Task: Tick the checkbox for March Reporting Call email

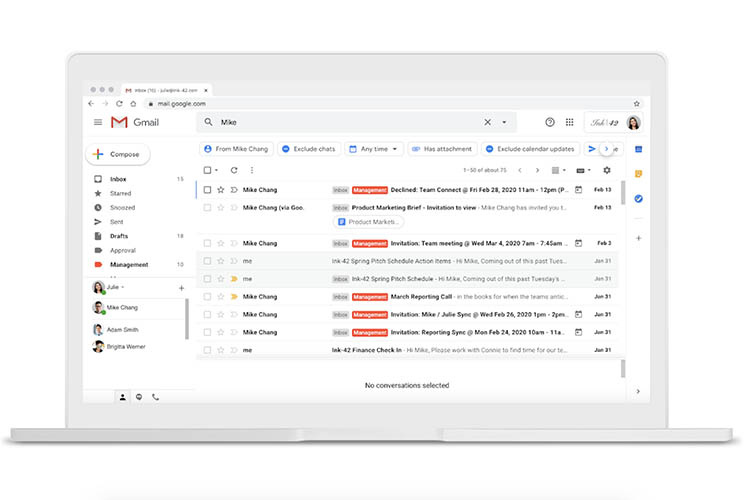Action: (208, 296)
